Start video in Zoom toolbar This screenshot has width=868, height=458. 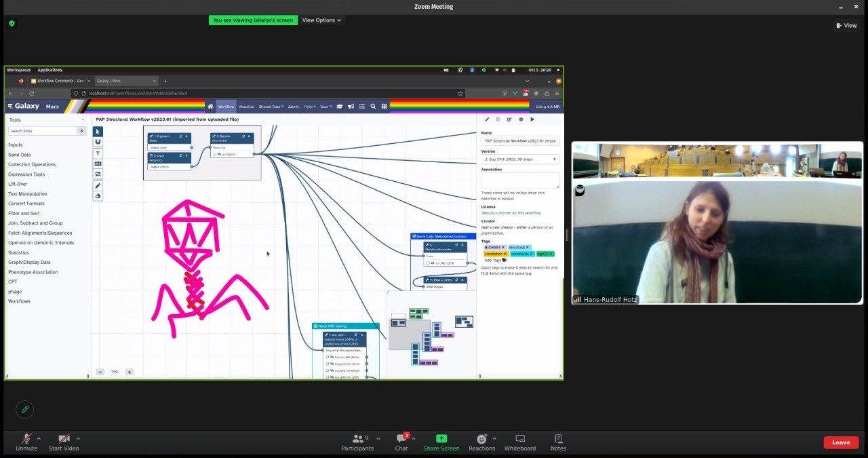[x=64, y=442]
